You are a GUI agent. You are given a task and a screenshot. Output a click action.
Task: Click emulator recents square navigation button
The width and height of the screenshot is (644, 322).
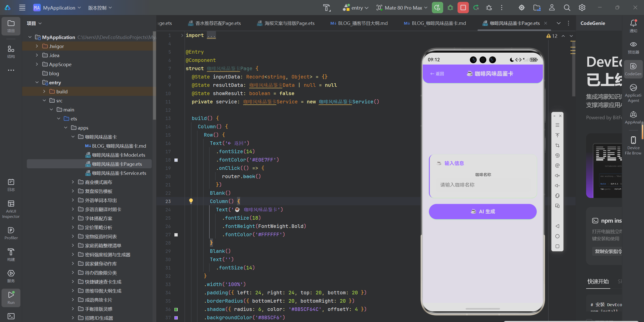[x=557, y=246]
